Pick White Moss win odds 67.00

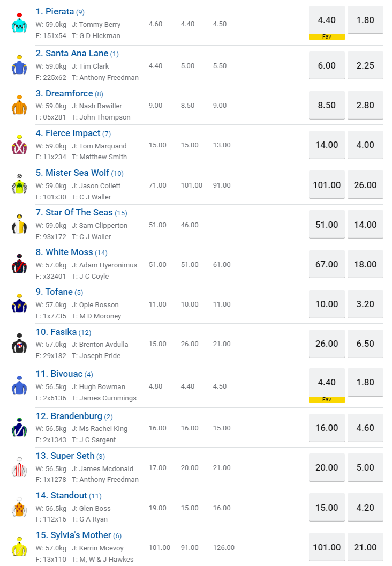pos(327,264)
